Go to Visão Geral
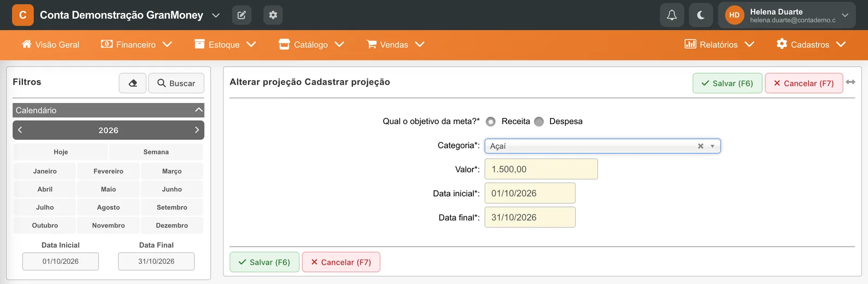The width and height of the screenshot is (868, 284). click(50, 44)
